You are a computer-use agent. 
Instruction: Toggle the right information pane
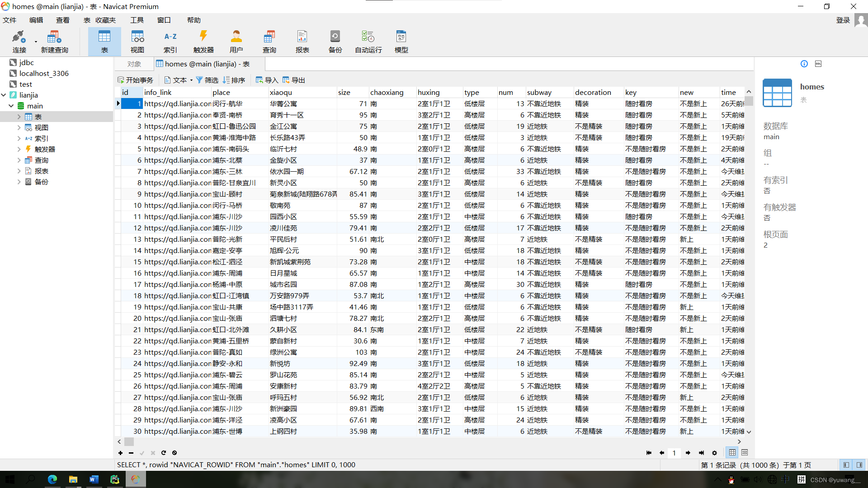point(859,465)
